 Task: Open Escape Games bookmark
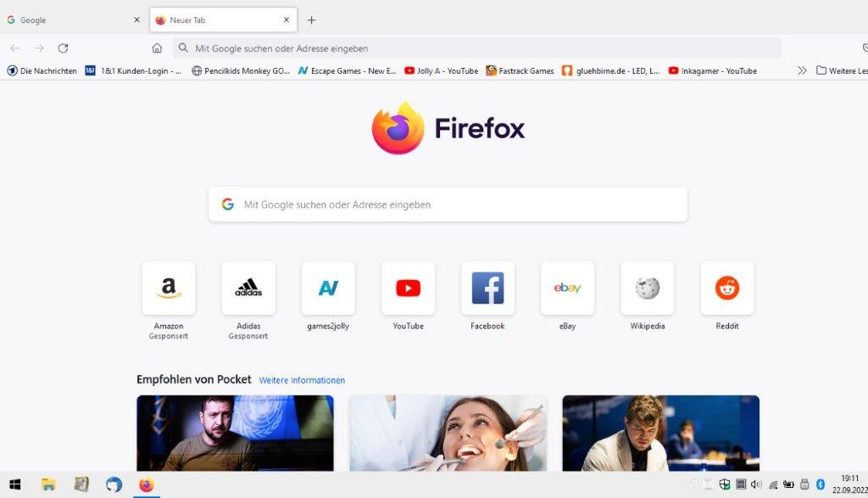pos(347,71)
